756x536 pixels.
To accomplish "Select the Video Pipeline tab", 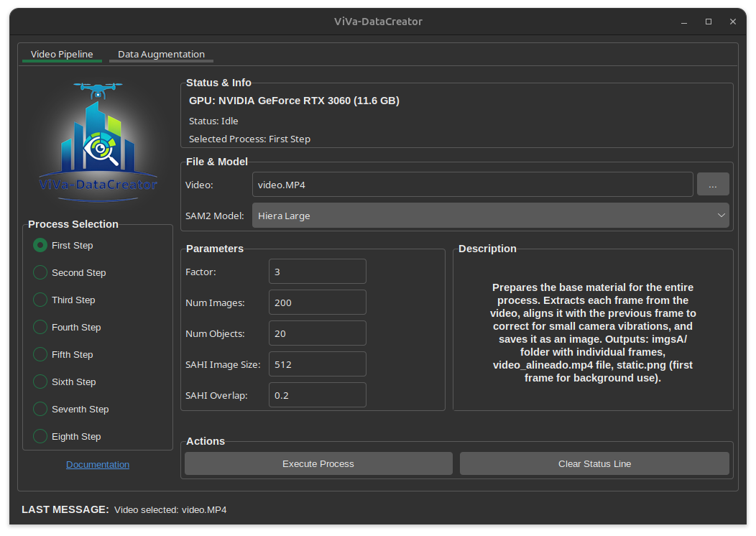I will point(62,54).
